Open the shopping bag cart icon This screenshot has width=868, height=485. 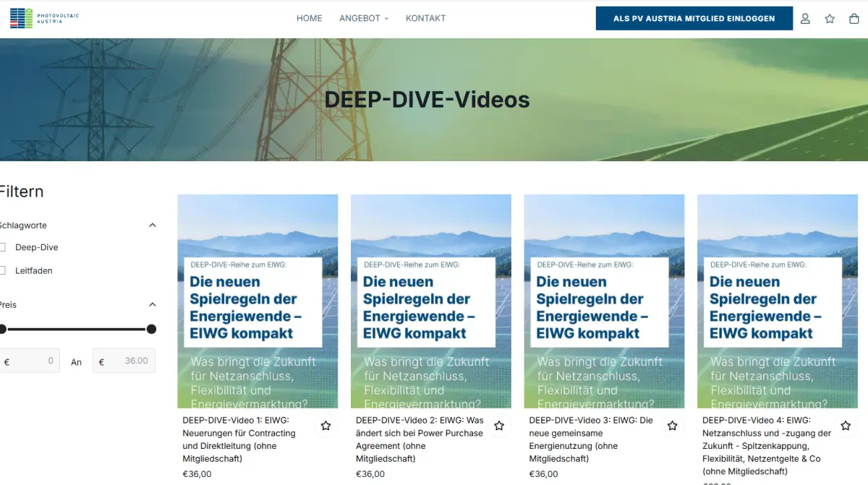coord(854,19)
